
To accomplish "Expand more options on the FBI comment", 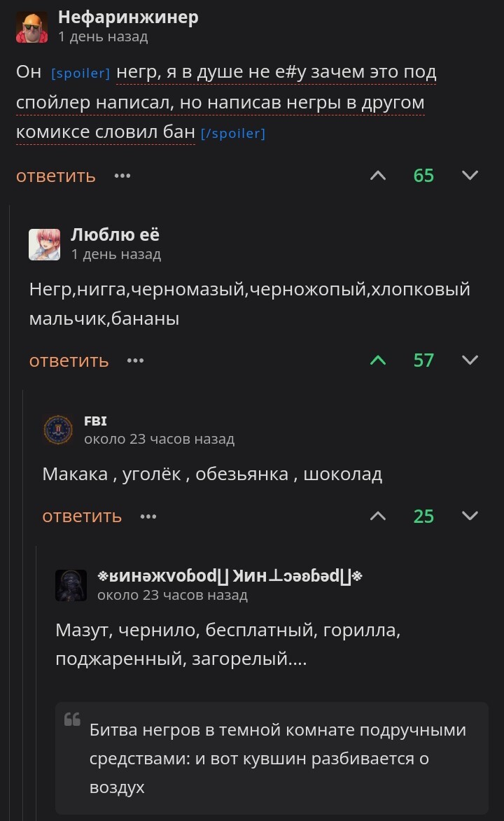I will [148, 516].
